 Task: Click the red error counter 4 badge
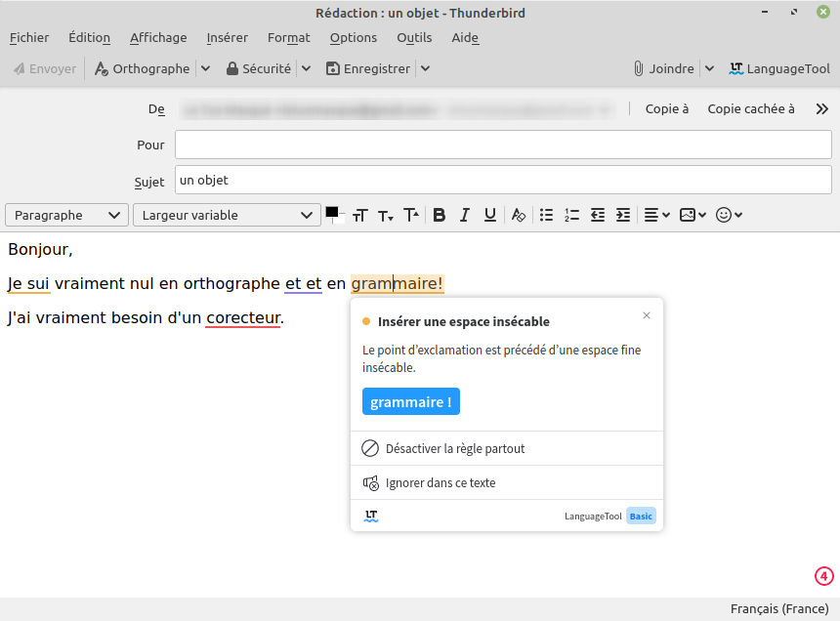[x=824, y=576]
